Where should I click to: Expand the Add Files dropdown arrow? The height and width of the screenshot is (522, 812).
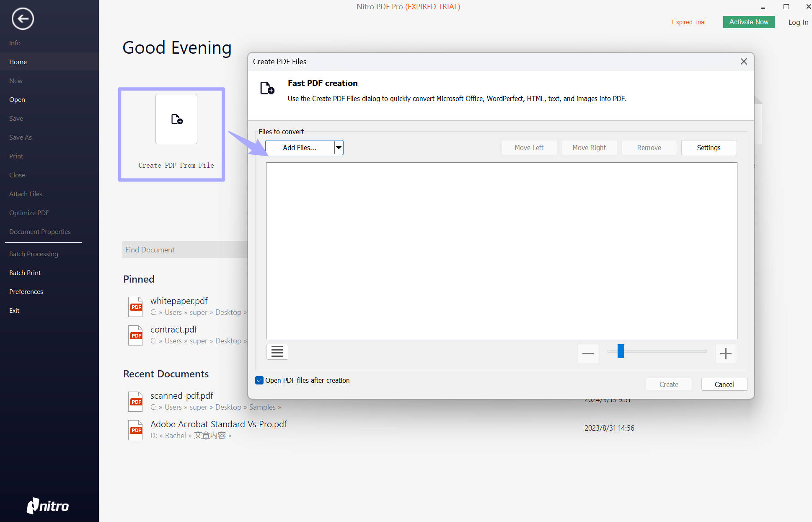click(x=339, y=148)
